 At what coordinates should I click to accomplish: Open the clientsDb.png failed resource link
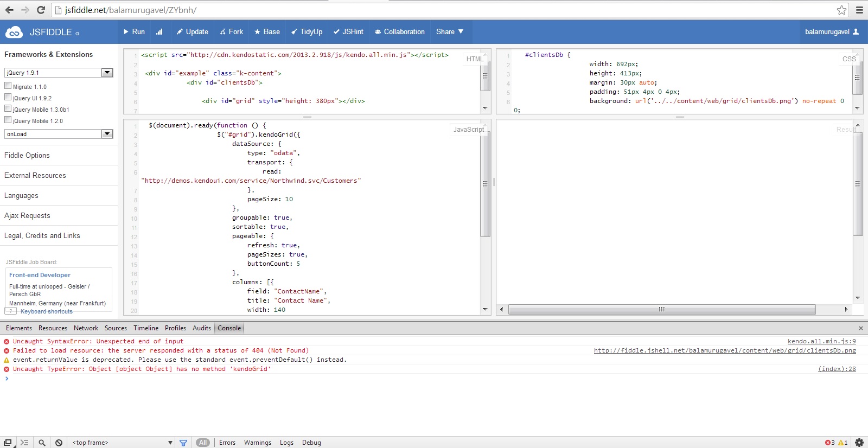[725, 350]
